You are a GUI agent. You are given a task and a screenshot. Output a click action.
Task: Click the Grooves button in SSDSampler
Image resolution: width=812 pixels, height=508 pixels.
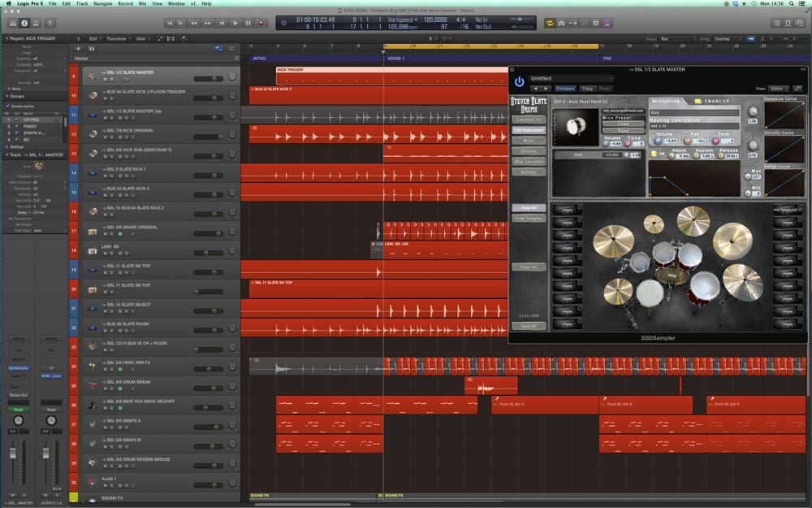[529, 151]
